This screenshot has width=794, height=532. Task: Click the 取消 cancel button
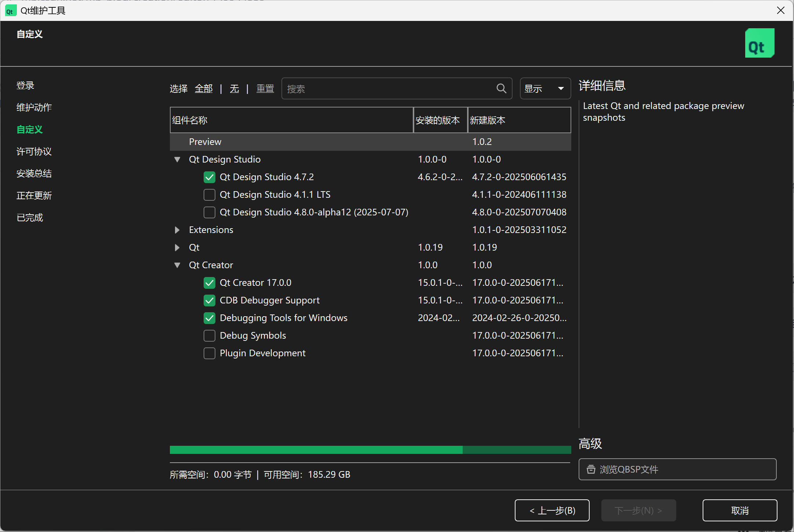coord(740,510)
